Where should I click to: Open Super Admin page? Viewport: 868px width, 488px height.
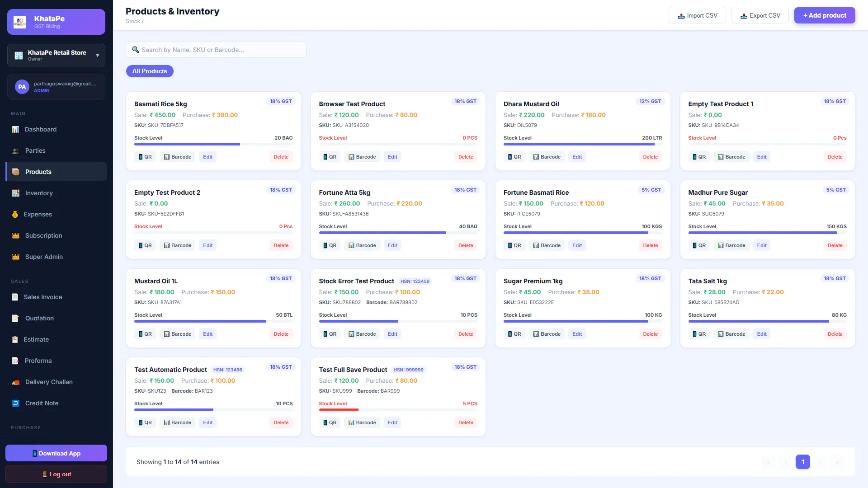[x=56, y=257]
